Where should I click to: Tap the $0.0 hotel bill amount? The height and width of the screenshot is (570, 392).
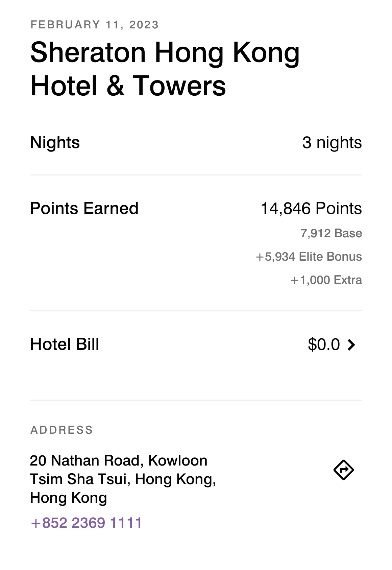[324, 345]
